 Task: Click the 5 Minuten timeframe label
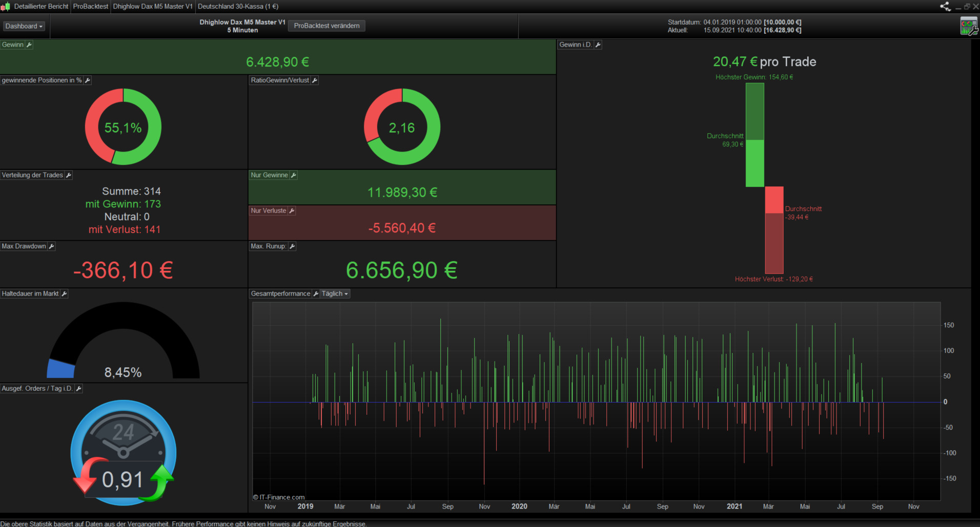pyautogui.click(x=242, y=31)
